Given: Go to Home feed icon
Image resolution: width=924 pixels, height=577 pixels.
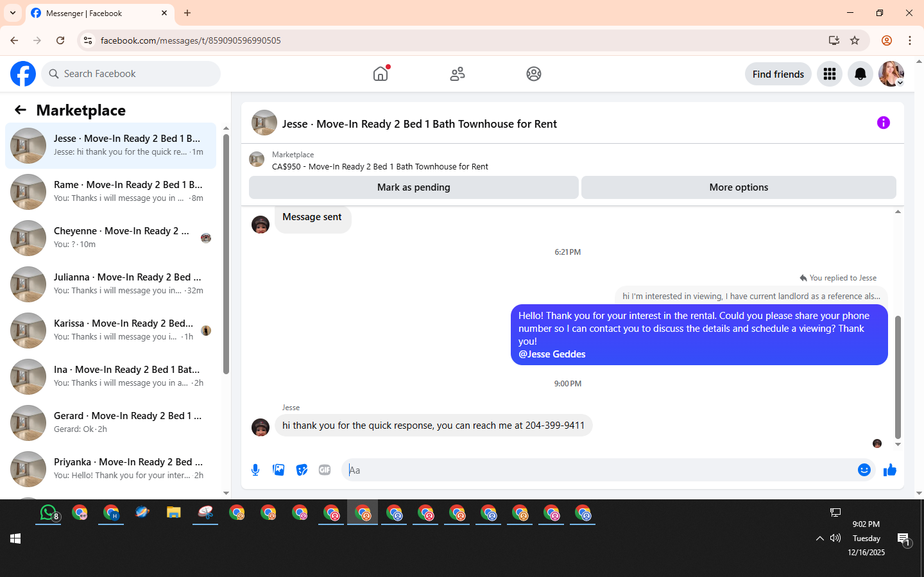Looking at the screenshot, I should point(381,74).
